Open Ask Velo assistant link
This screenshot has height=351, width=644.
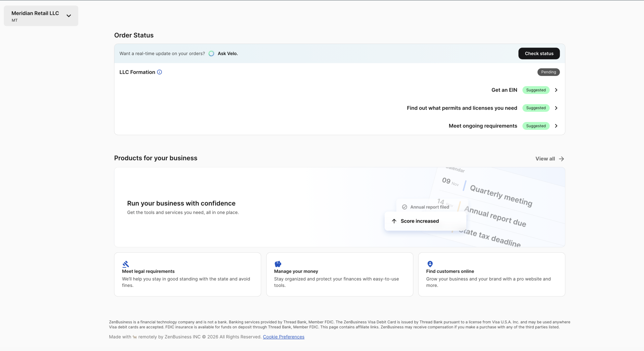tap(228, 54)
